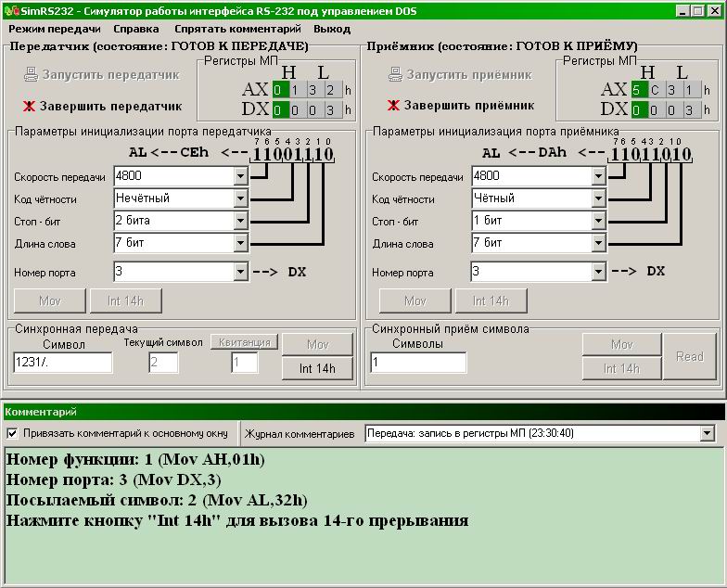Click SimRS232 application icon in title bar
The image size is (727, 588).
(x=10, y=10)
